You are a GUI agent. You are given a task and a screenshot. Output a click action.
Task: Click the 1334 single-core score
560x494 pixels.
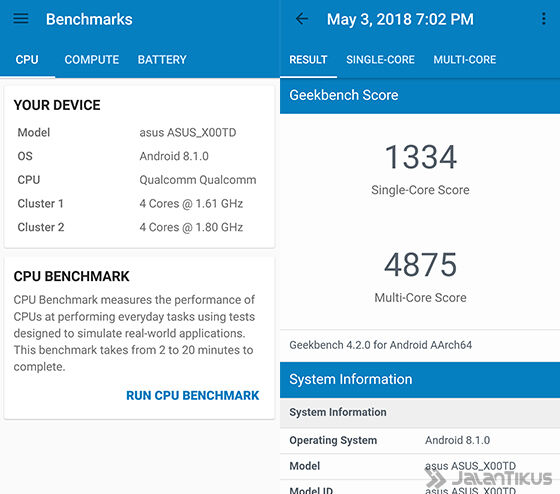(421, 157)
